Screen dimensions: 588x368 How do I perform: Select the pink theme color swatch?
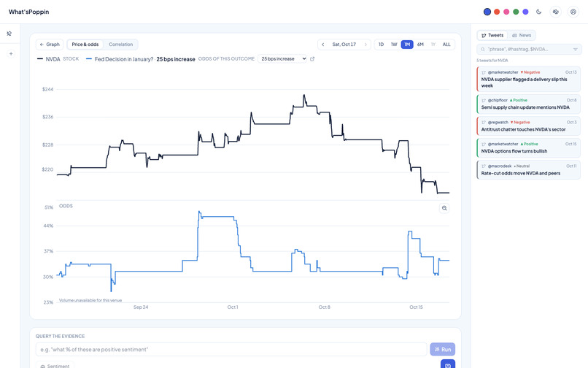(506, 12)
